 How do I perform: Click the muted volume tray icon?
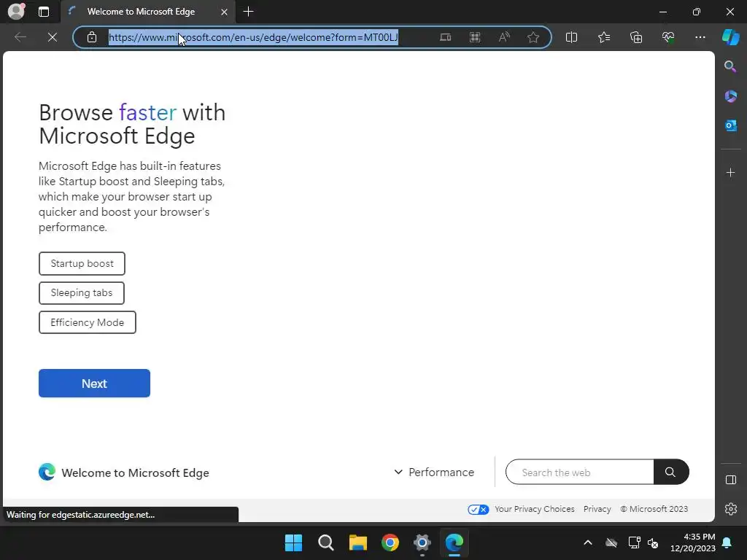(x=653, y=542)
